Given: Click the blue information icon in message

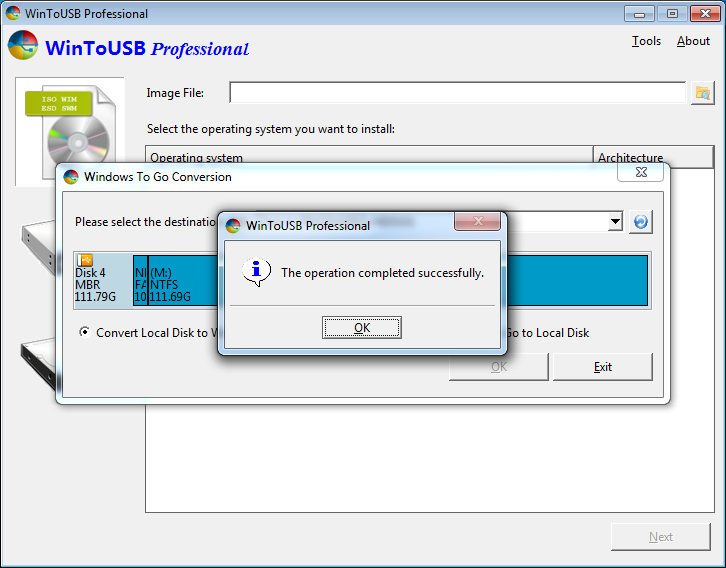Looking at the screenshot, I should [x=256, y=272].
